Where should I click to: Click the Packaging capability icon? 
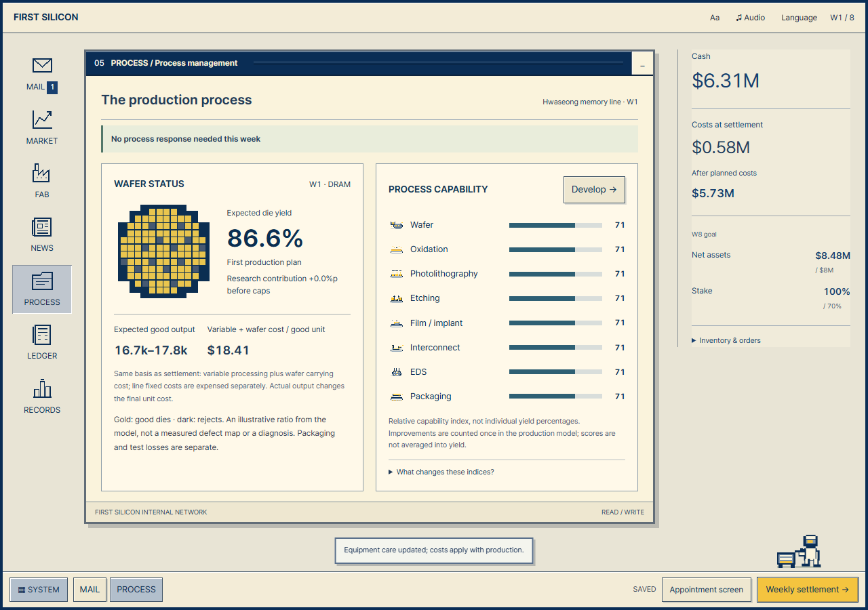[397, 396]
